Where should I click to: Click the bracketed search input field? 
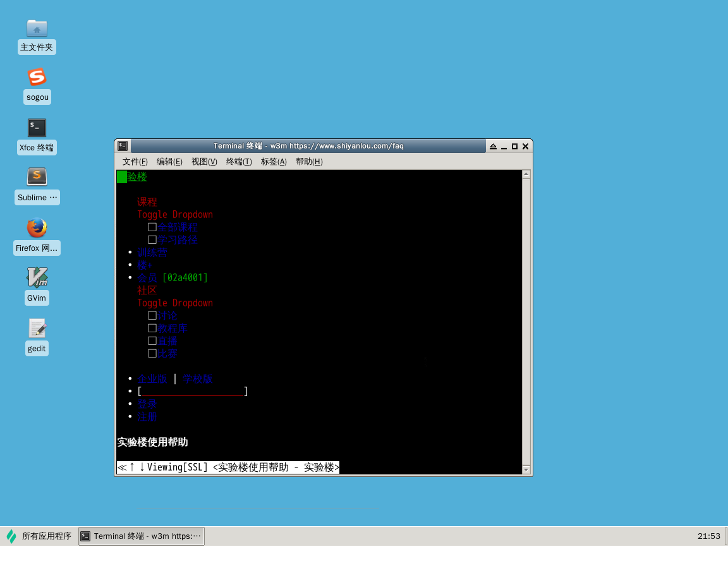tap(193, 392)
